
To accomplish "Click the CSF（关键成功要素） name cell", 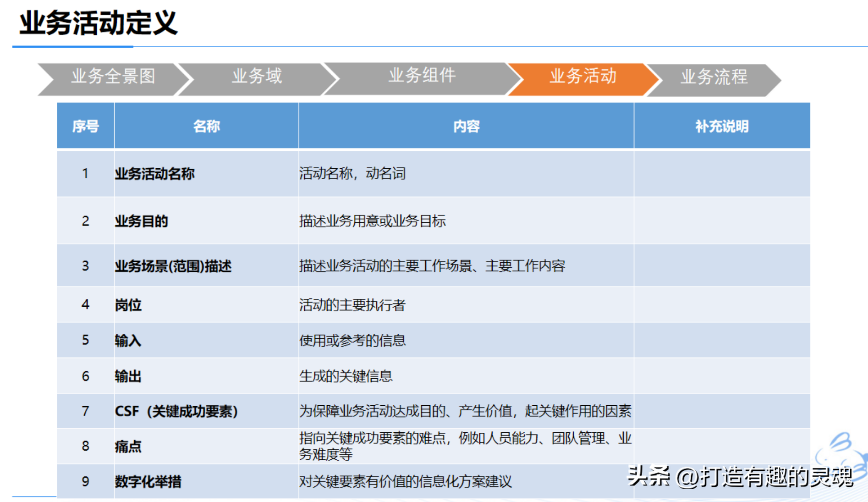I will (207, 411).
